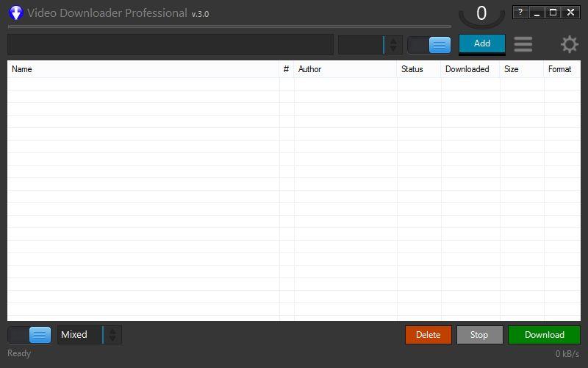The height and width of the screenshot is (368, 588).
Task: Click the 0 kB/s speed indicator
Action: (567, 354)
